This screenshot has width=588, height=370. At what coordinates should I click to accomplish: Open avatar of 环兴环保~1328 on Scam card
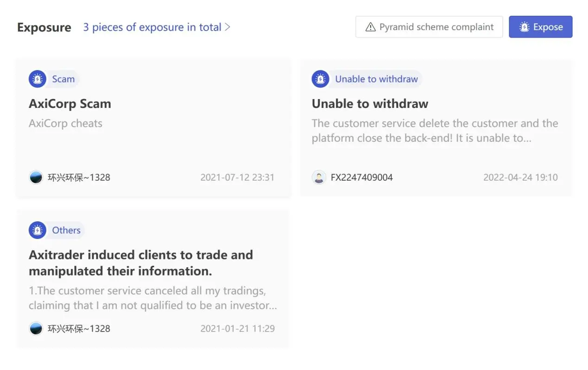36,177
